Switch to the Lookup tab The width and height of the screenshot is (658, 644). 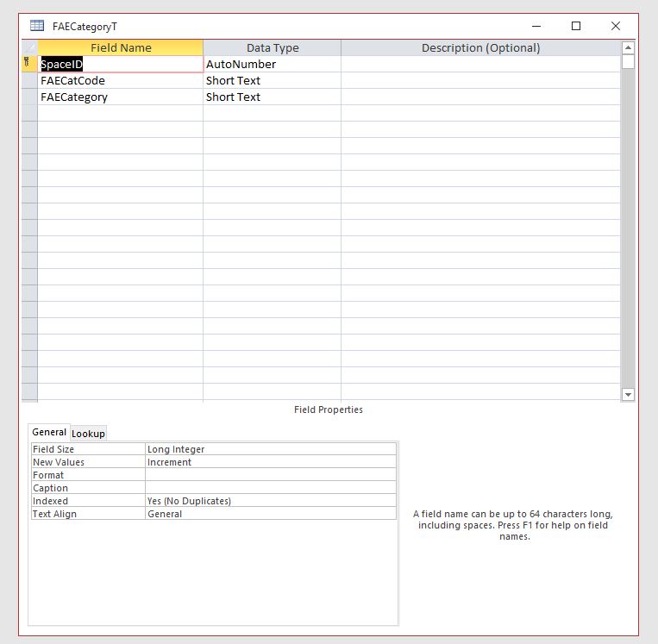point(88,434)
